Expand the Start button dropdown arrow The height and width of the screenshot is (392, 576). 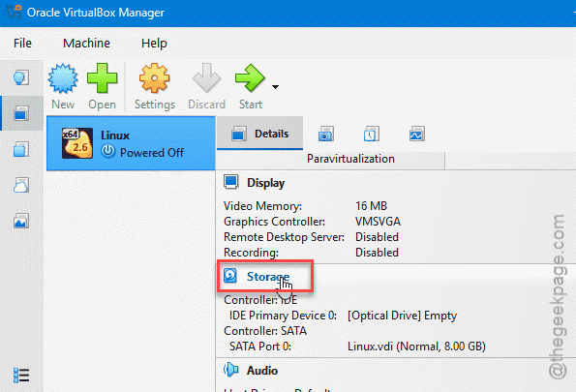coord(275,87)
